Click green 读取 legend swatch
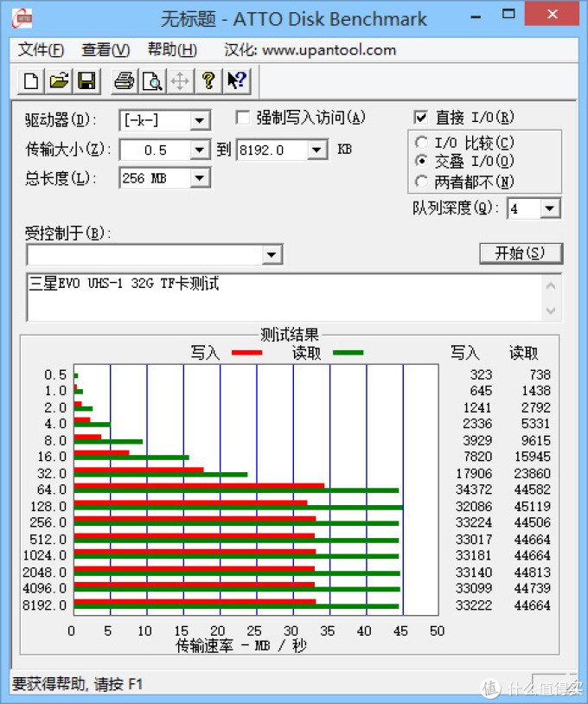 (x=348, y=353)
